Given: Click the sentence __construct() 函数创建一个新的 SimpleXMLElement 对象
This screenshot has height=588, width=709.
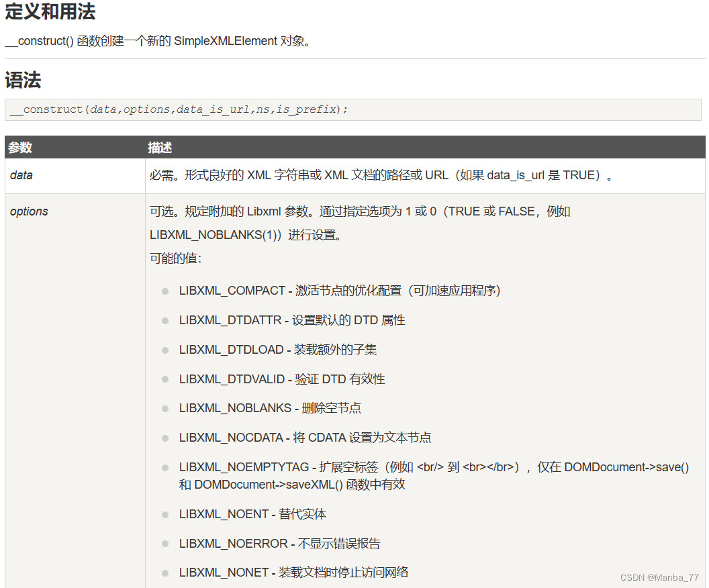Looking at the screenshot, I should [x=157, y=41].
